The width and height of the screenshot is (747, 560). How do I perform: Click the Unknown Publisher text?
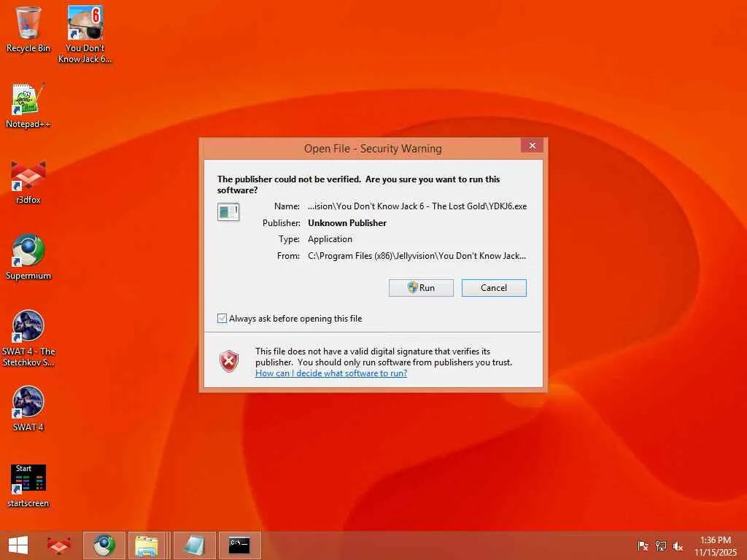click(347, 223)
